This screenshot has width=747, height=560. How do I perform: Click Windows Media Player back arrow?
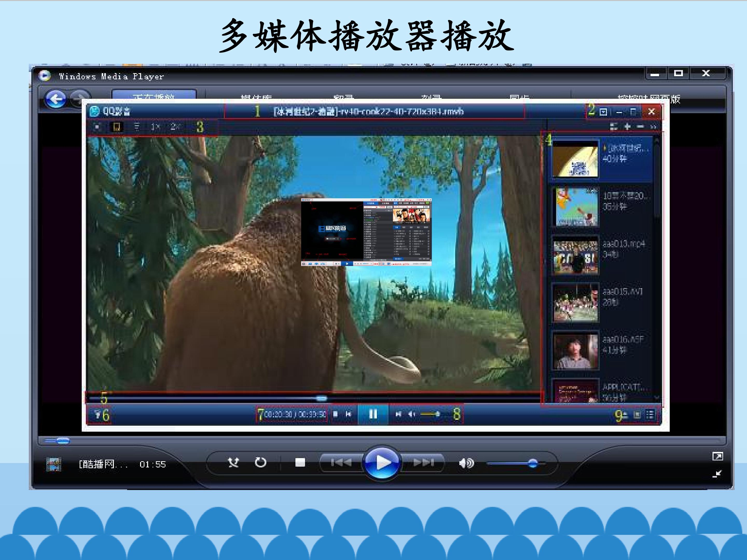pos(56,99)
